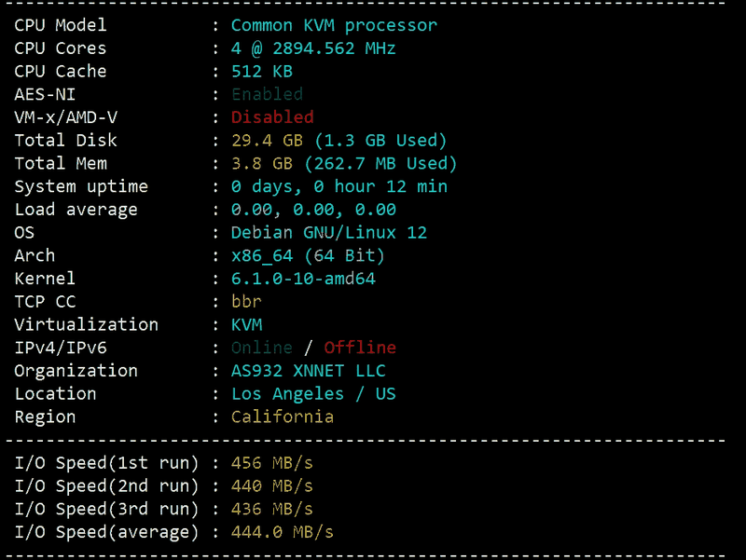
Task: Click the 'Common KVM processor' text
Action: [x=334, y=25]
